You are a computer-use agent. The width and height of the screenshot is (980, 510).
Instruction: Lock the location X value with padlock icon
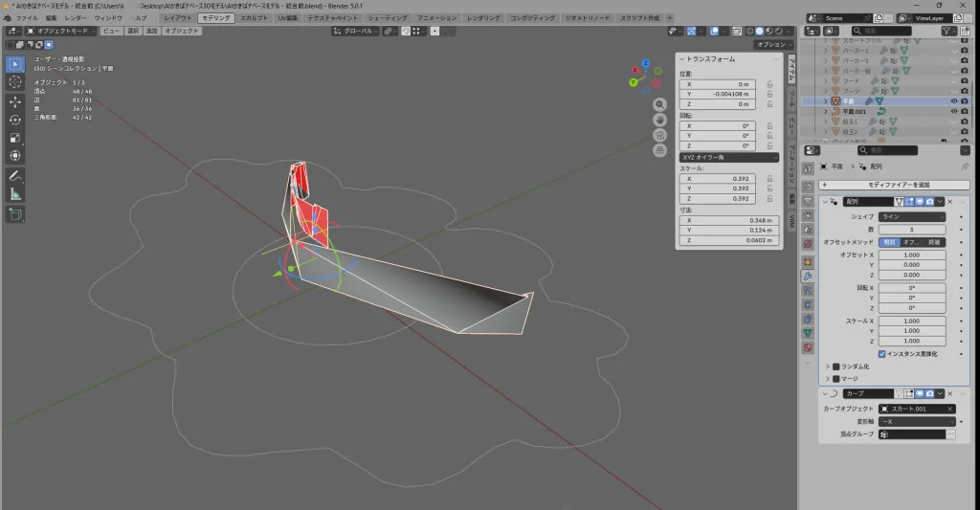(770, 84)
